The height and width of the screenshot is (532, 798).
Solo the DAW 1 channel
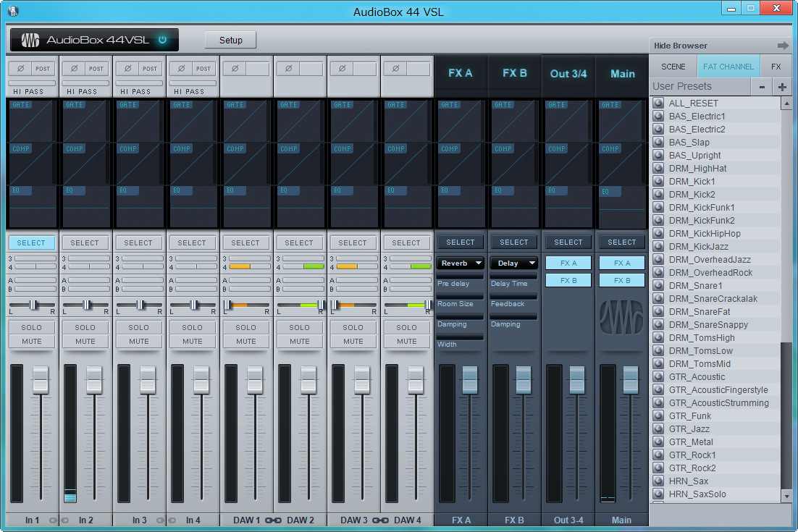click(x=245, y=328)
